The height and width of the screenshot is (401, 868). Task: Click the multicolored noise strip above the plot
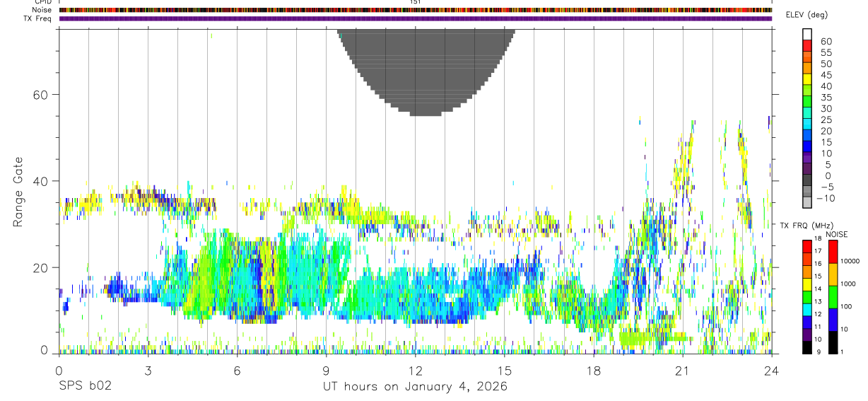pyautogui.click(x=415, y=10)
